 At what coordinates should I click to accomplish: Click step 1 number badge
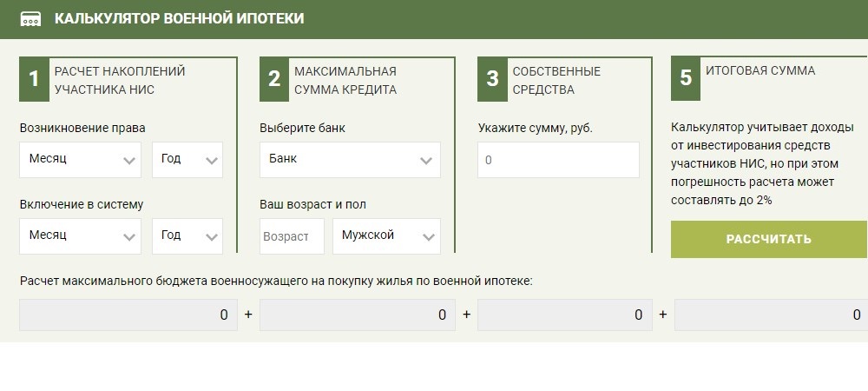34,79
